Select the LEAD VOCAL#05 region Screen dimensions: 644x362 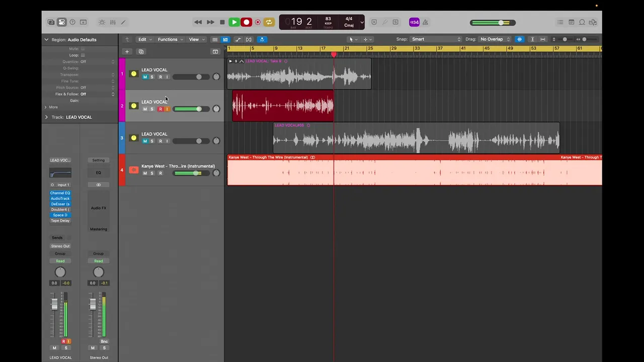[x=416, y=138]
